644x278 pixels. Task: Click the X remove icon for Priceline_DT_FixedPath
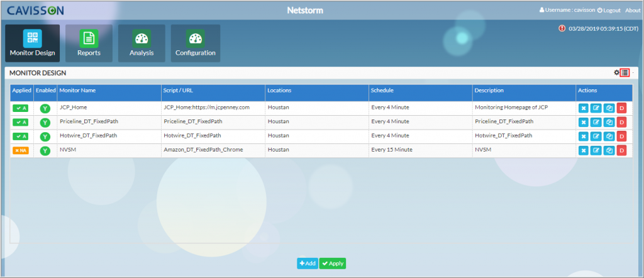(x=584, y=122)
